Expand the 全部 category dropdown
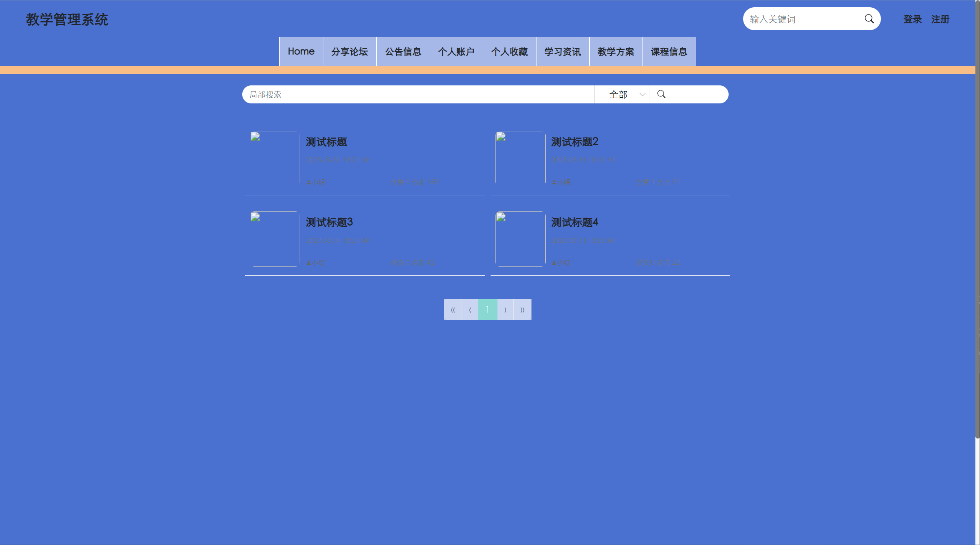This screenshot has height=545, width=980. point(618,94)
